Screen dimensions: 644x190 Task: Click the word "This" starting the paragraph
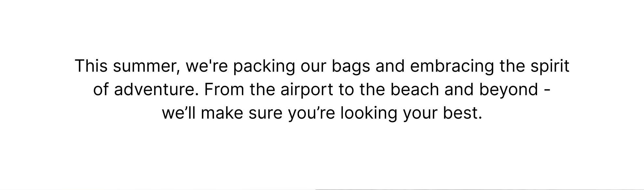[x=91, y=66]
